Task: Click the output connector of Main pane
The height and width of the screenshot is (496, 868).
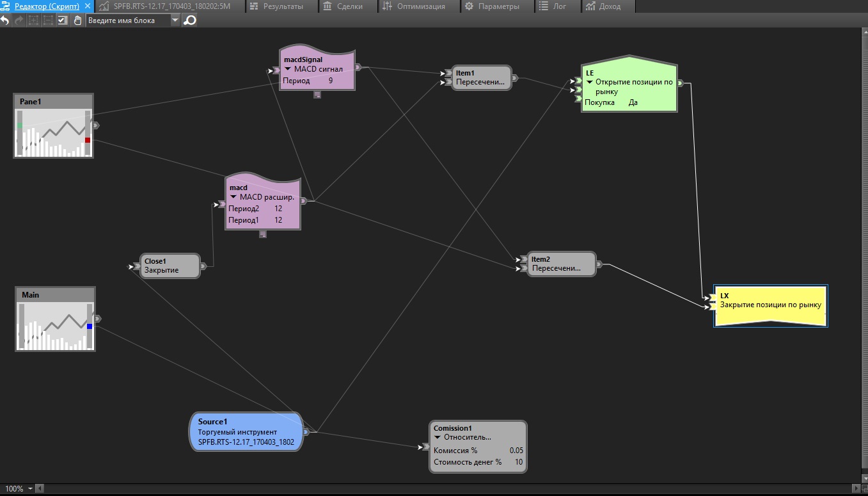Action: click(98, 319)
